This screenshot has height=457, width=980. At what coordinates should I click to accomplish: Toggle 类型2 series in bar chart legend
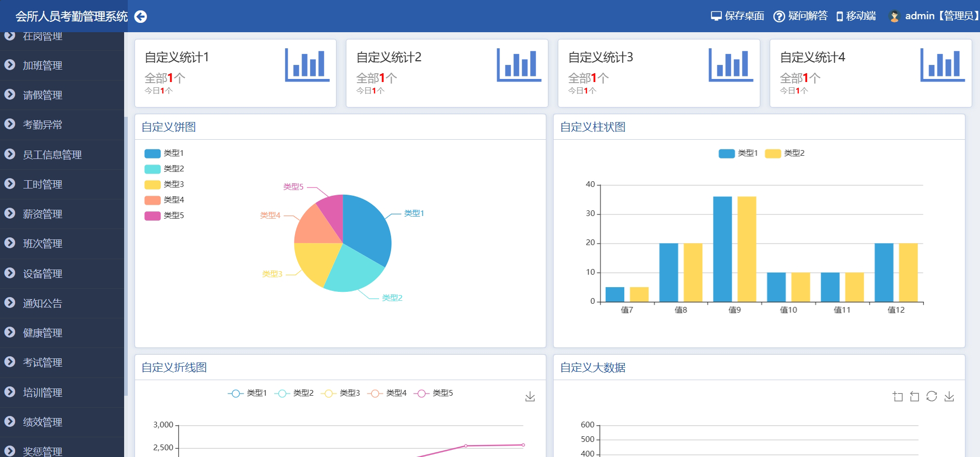[x=785, y=153]
